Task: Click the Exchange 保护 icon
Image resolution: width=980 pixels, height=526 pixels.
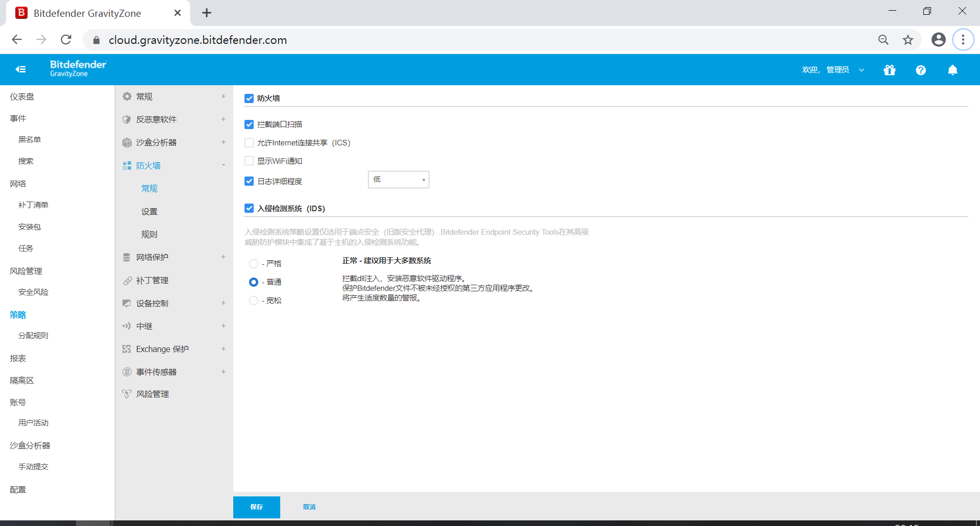Action: [127, 349]
